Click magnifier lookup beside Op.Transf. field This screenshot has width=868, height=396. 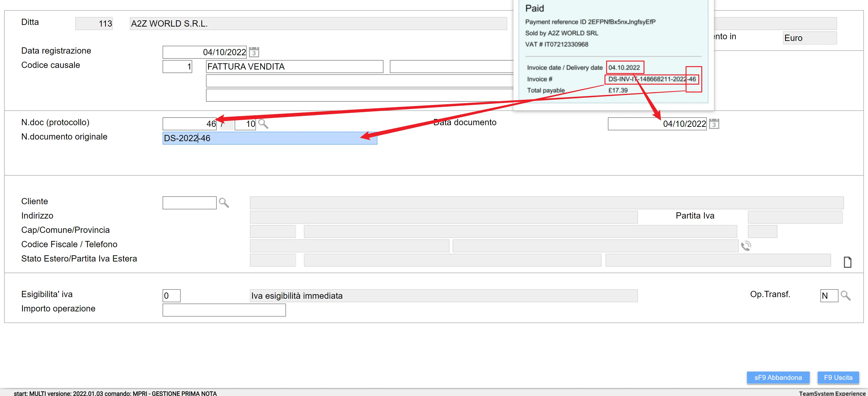point(845,295)
